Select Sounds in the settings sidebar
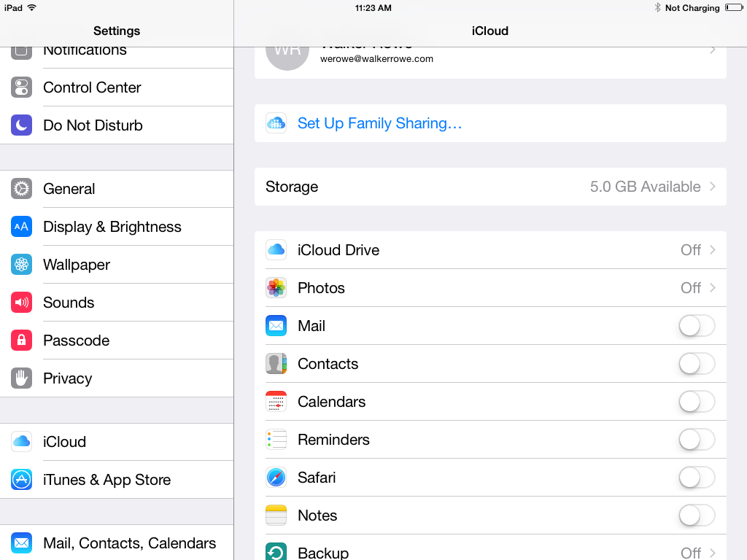The height and width of the screenshot is (560, 747). 117,303
